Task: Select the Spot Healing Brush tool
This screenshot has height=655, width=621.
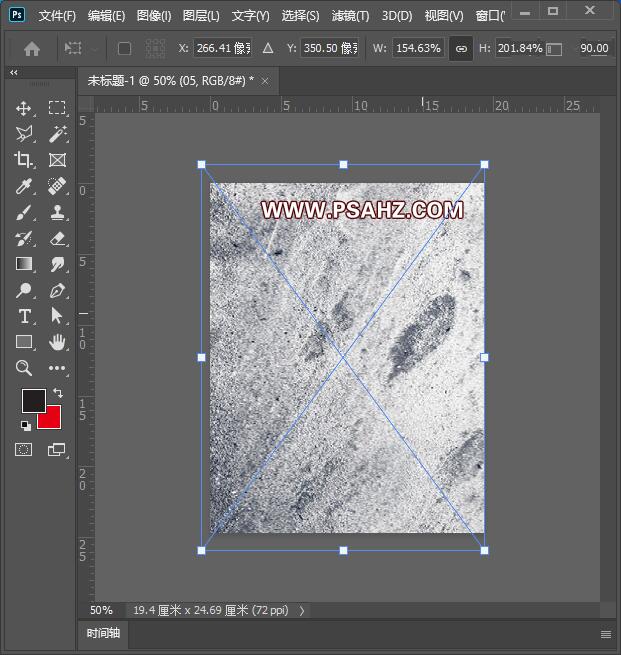Action: (x=57, y=186)
